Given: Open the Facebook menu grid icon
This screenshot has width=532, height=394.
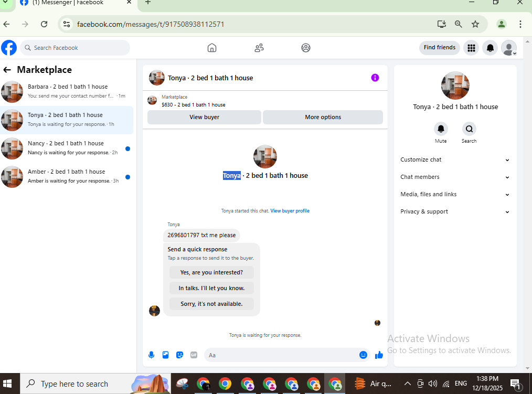Looking at the screenshot, I should point(471,48).
